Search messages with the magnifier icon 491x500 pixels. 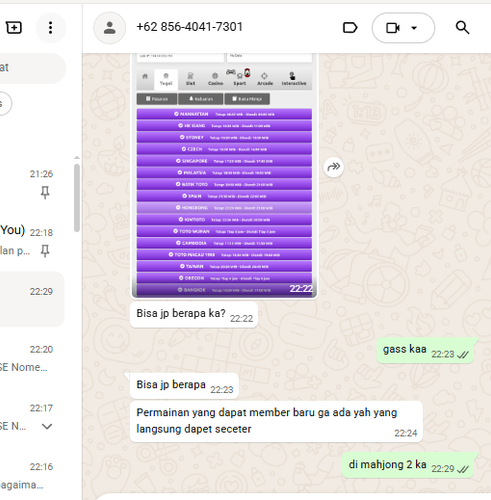point(462,27)
